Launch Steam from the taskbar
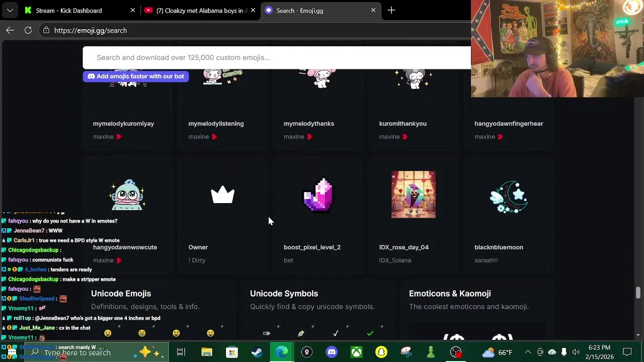The width and height of the screenshot is (644, 362). 257,352
